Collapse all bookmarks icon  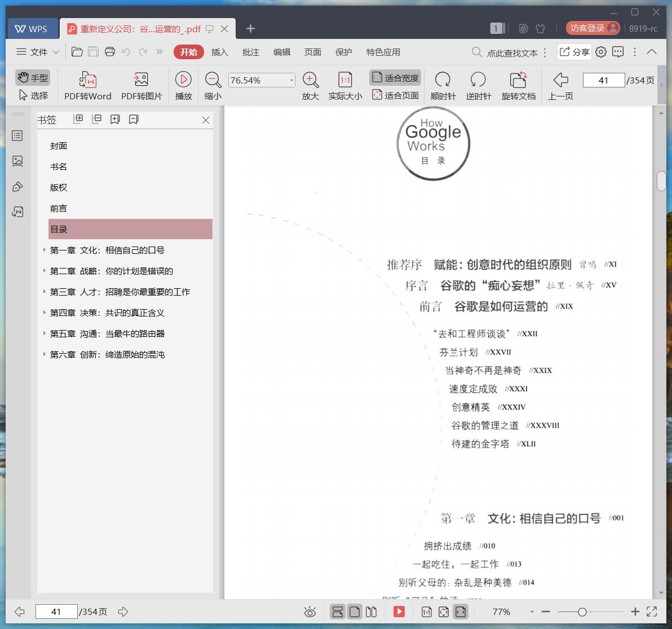(96, 119)
